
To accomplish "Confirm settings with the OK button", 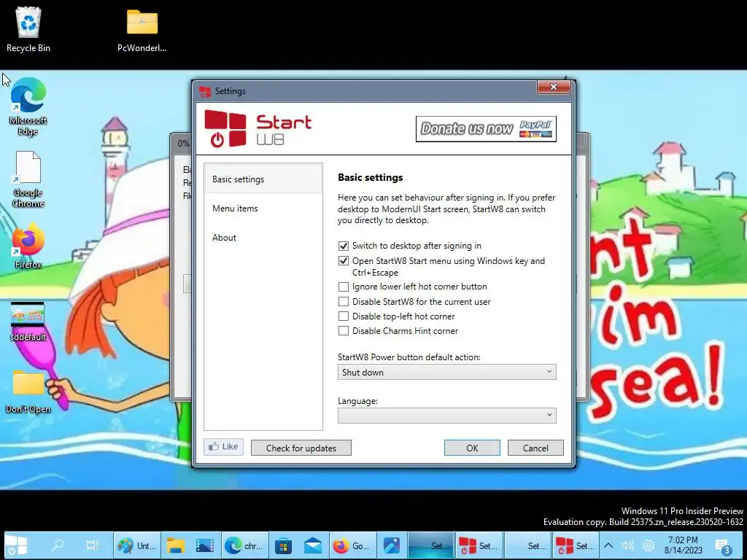I will coord(472,448).
